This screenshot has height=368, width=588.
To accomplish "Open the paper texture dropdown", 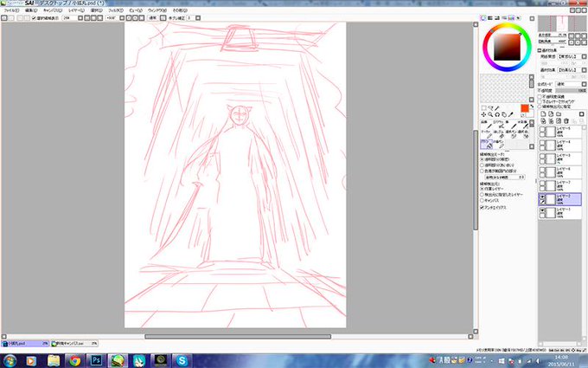I will click(584, 56).
